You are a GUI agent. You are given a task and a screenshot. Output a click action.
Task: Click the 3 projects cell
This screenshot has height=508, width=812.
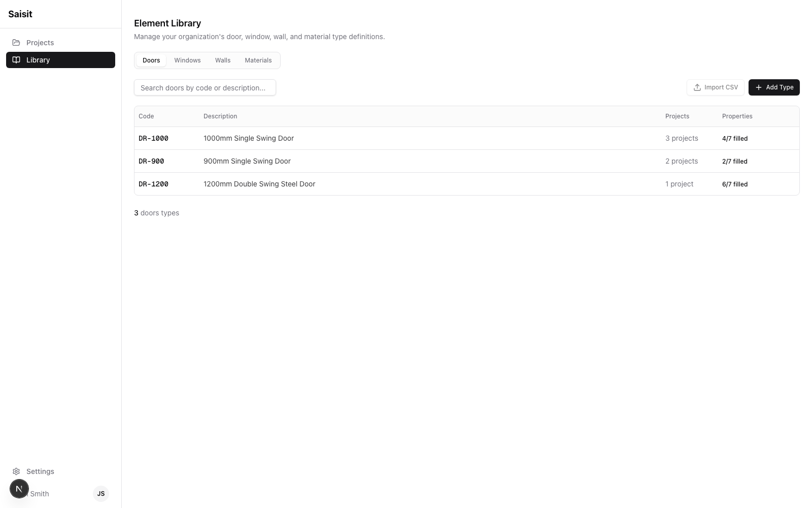click(682, 138)
